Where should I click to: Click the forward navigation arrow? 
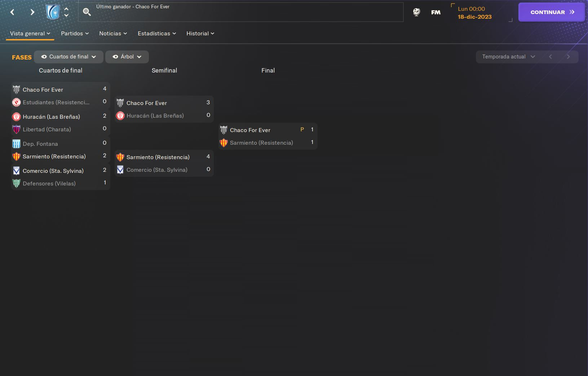click(32, 12)
